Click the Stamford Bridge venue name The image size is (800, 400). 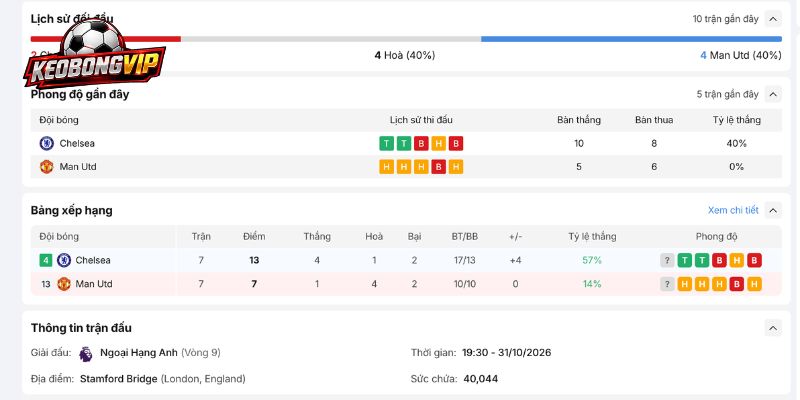[x=118, y=379]
